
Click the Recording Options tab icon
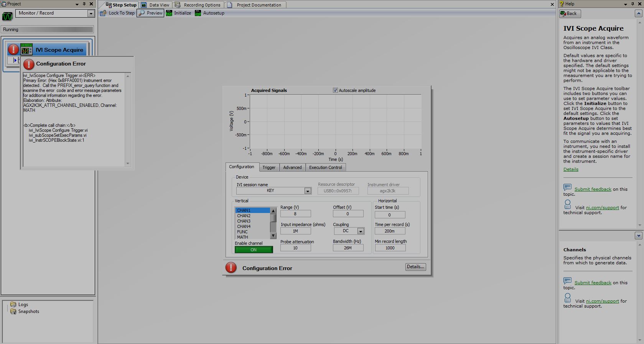178,5
